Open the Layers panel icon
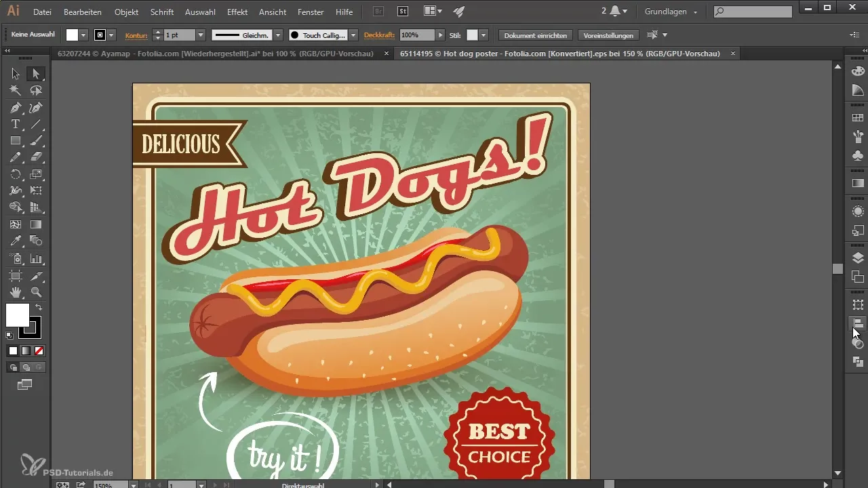The width and height of the screenshot is (868, 488). [858, 258]
